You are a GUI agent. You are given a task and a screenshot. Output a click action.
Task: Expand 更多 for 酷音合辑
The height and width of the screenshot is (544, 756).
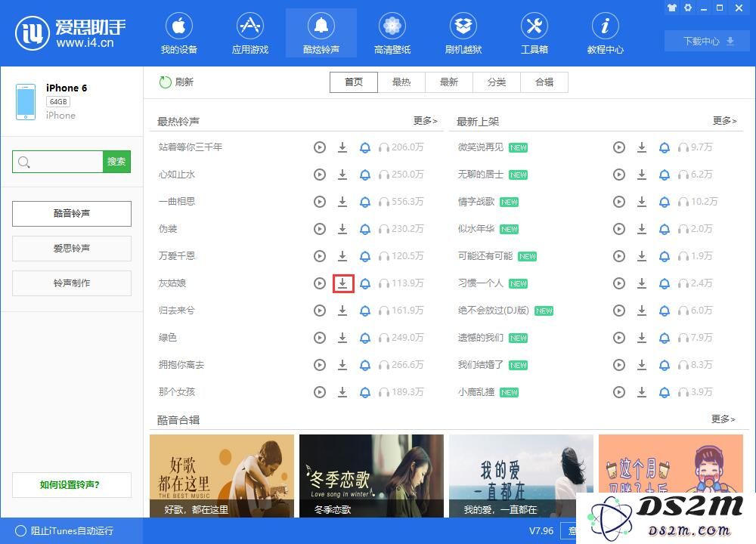tap(723, 419)
